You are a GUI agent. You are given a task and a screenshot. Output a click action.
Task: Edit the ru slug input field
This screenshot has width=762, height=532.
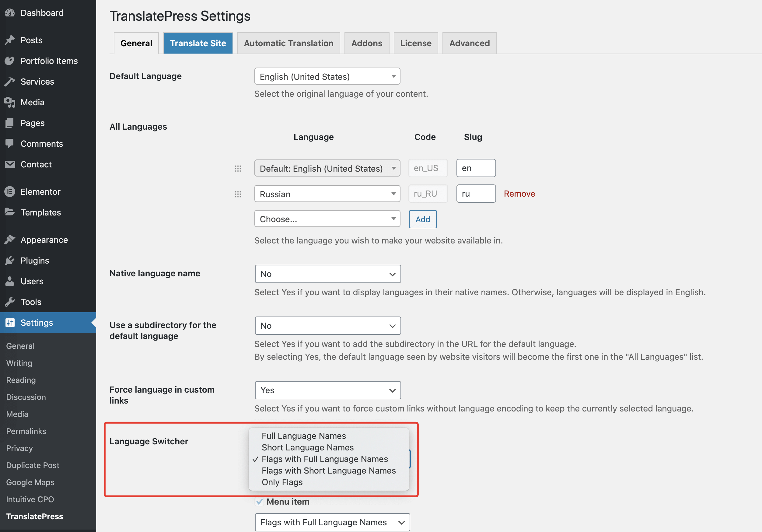pyautogui.click(x=476, y=194)
